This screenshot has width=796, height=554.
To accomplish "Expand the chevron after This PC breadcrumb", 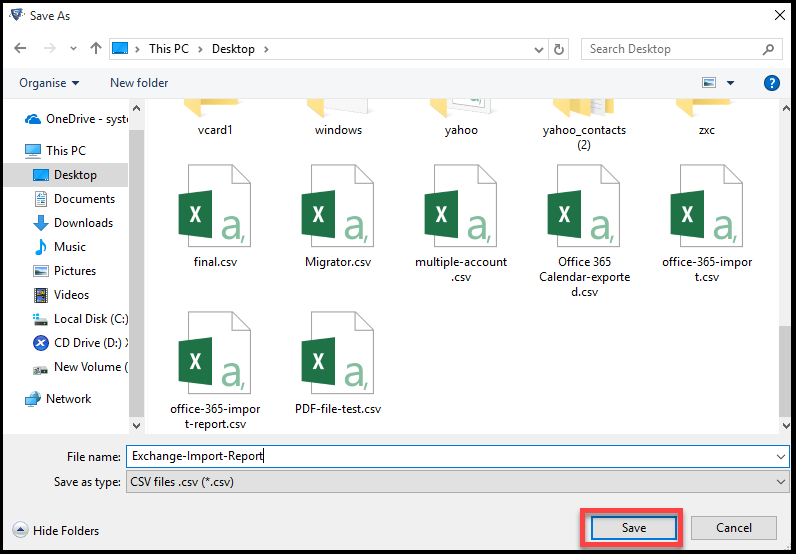I will pyautogui.click(x=201, y=49).
